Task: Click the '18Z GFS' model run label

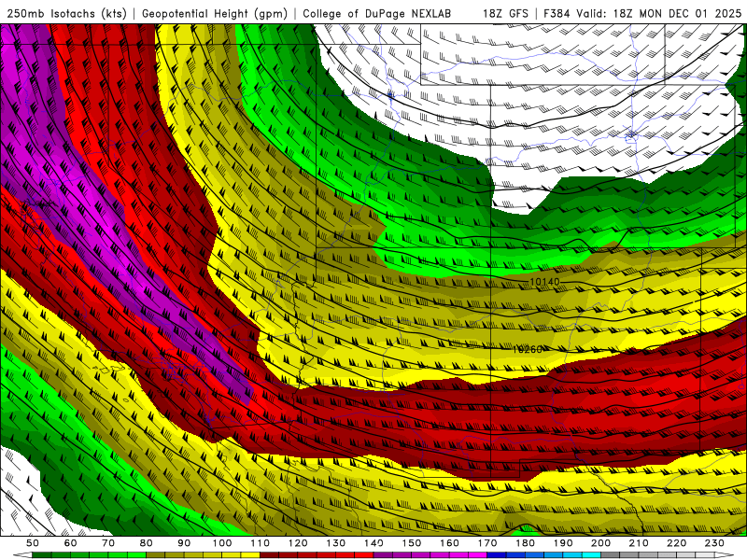Action: (505, 14)
